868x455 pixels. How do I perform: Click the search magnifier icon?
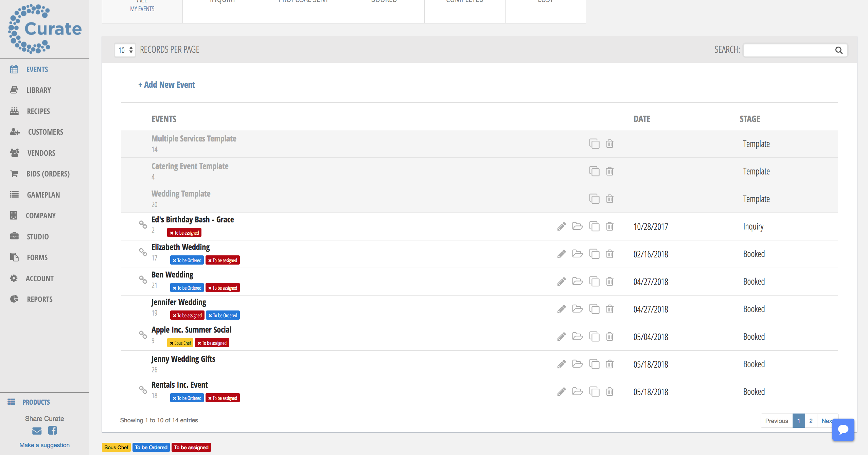[839, 50]
